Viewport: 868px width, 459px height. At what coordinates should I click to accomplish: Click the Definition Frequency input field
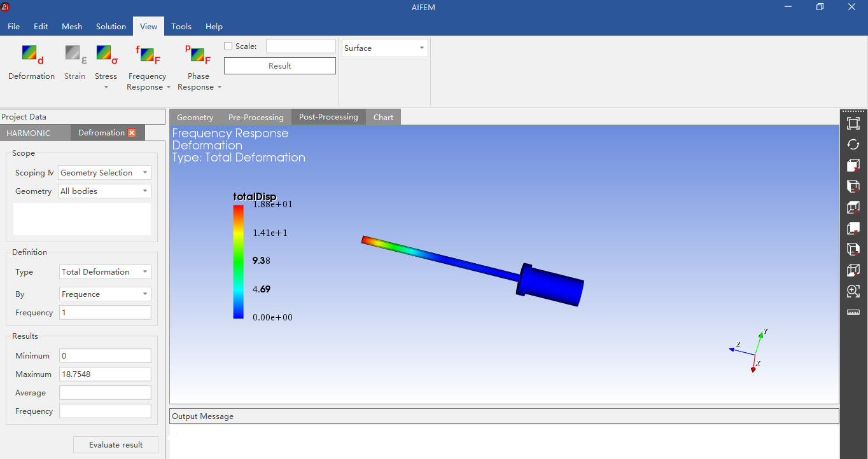105,313
